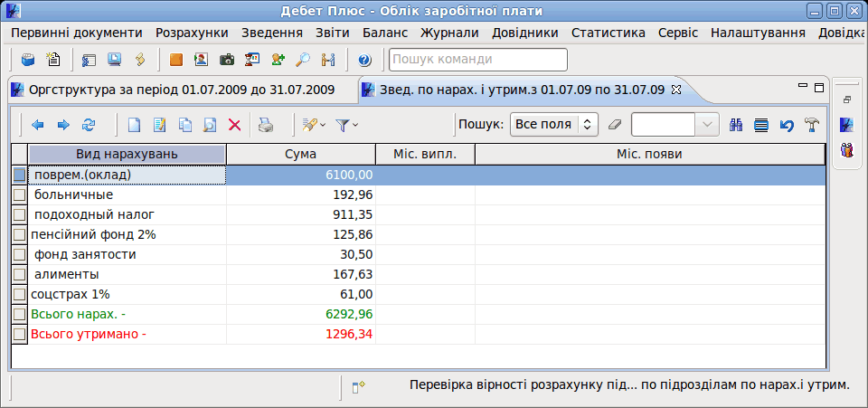The image size is (868, 408).
Task: Click the magnifying glass main toolbar icon
Action: tap(303, 60)
